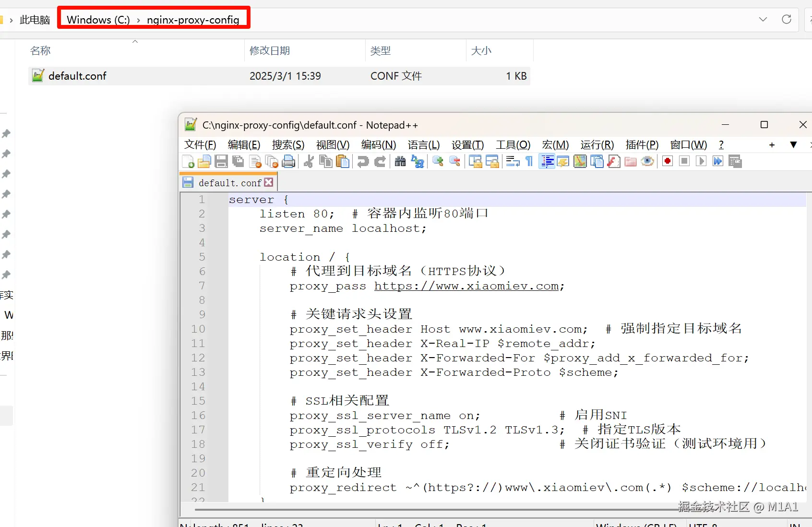Open the 编辑(E) menu

(x=244, y=145)
